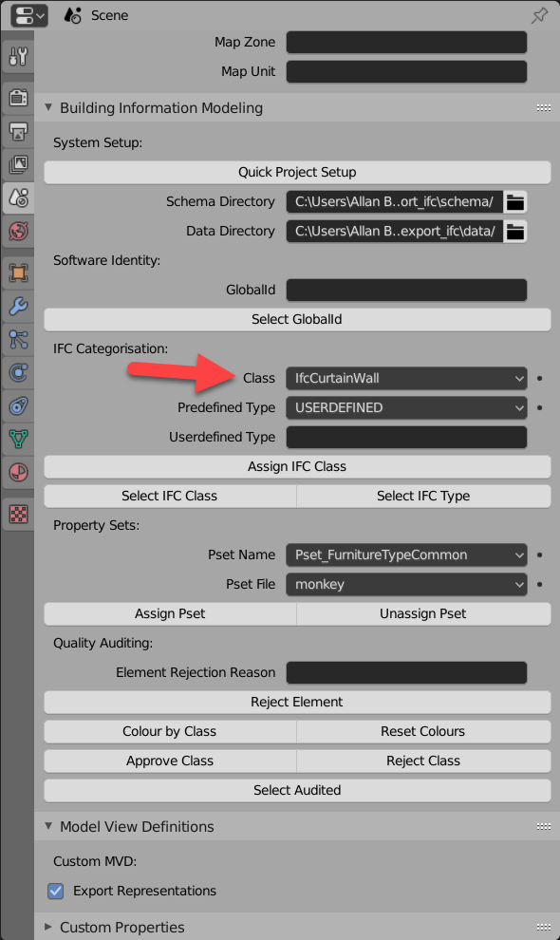The image size is (560, 940).
Task: Click the dot beside Class dropdown
Action: 540,378
